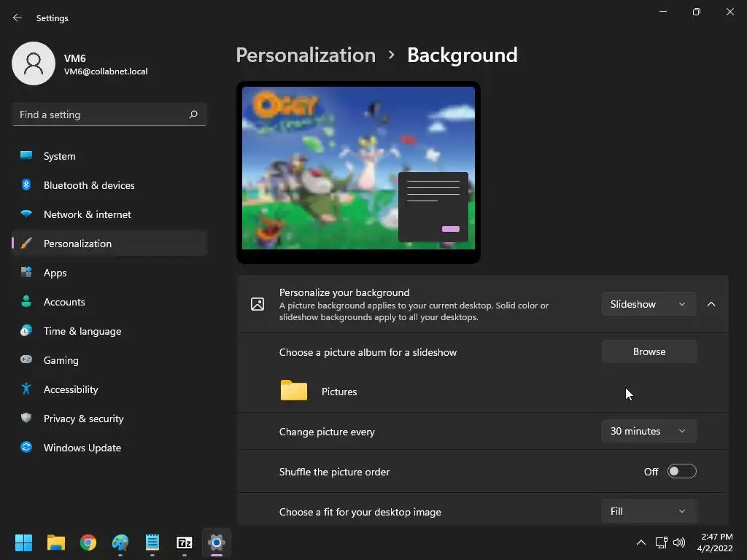The height and width of the screenshot is (560, 747).
Task: Select Personalization in the sidebar
Action: pyautogui.click(x=109, y=244)
